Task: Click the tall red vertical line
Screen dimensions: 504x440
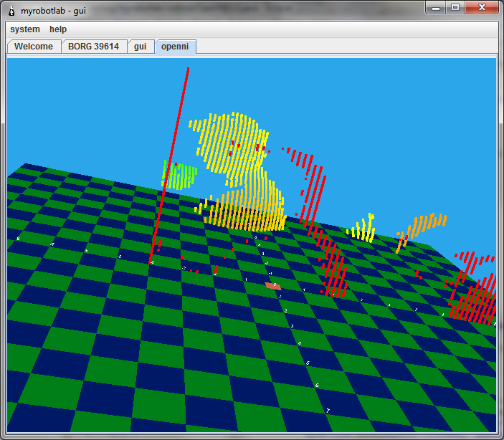Action: click(168, 166)
